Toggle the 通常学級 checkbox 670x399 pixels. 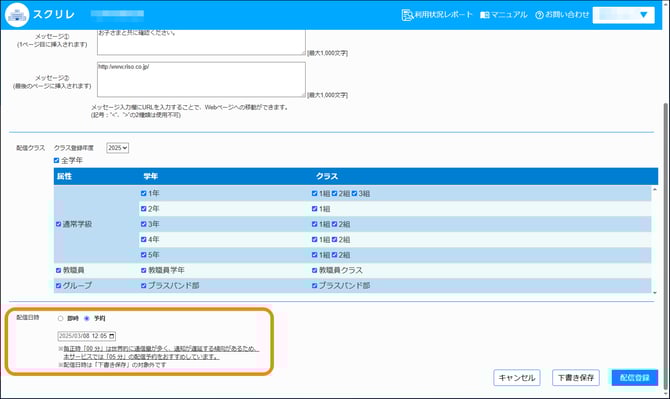pos(59,224)
